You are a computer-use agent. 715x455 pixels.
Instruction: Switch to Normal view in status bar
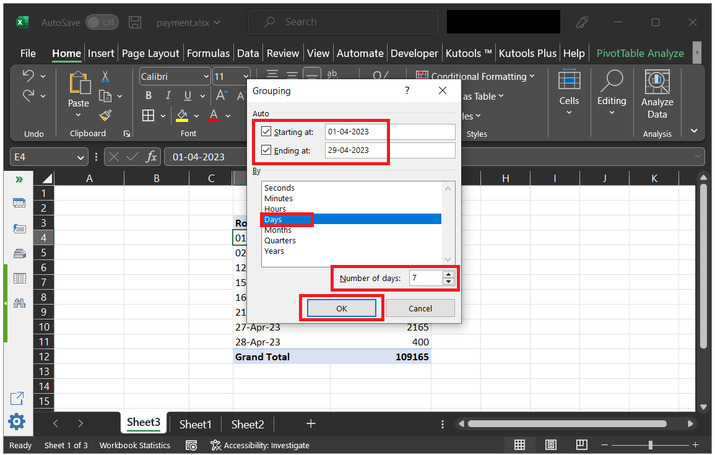[519, 445]
